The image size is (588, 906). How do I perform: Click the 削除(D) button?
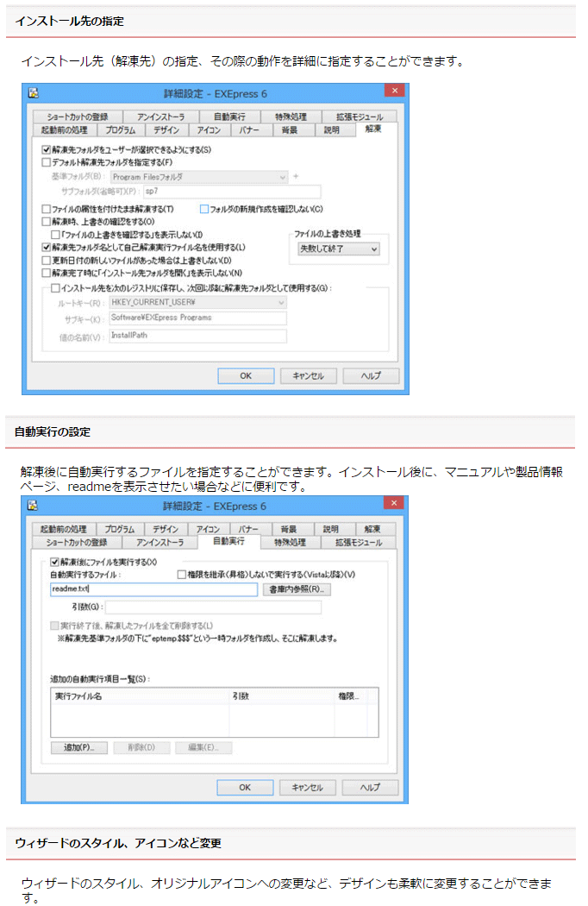pos(142,748)
